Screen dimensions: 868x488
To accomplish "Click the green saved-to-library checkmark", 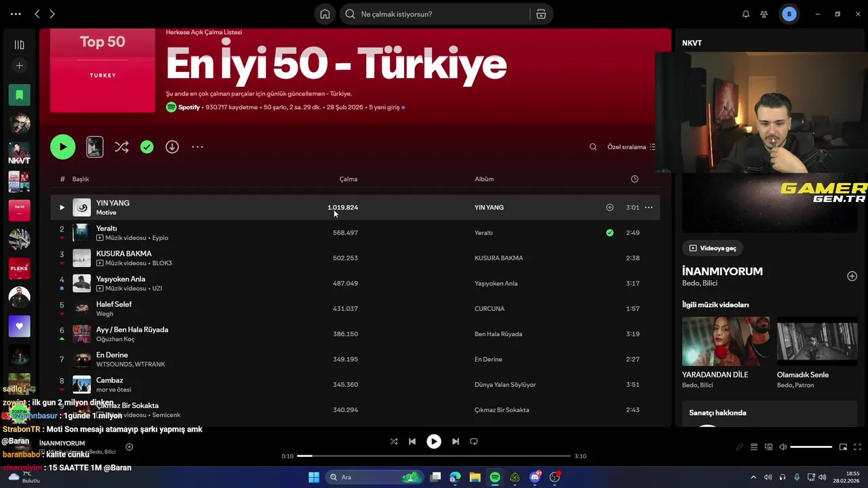I will (147, 146).
